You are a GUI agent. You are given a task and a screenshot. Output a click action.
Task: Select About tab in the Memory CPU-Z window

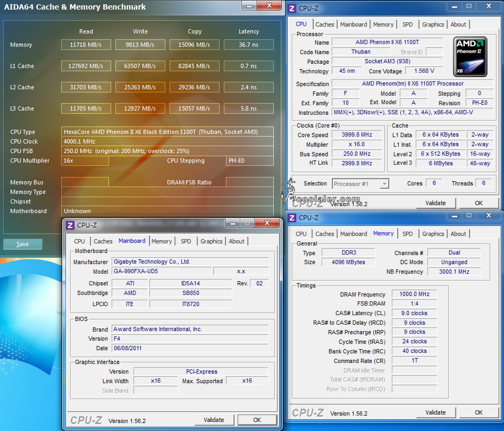tap(458, 234)
